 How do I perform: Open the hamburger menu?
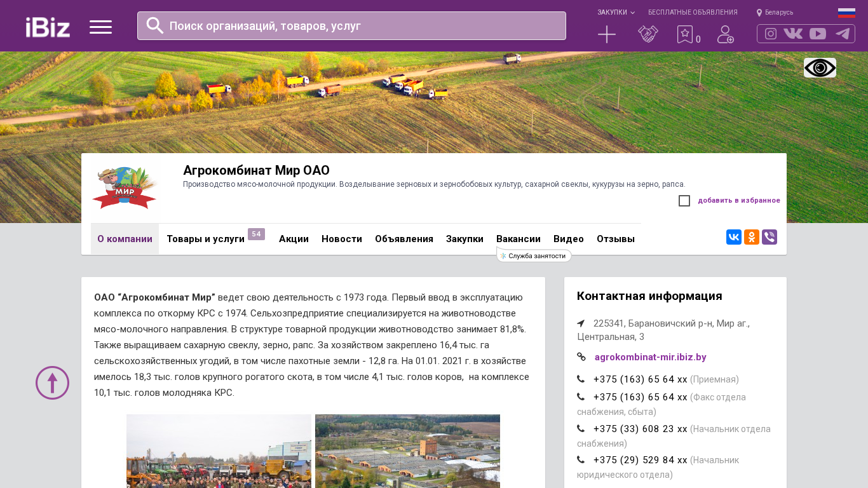click(100, 27)
